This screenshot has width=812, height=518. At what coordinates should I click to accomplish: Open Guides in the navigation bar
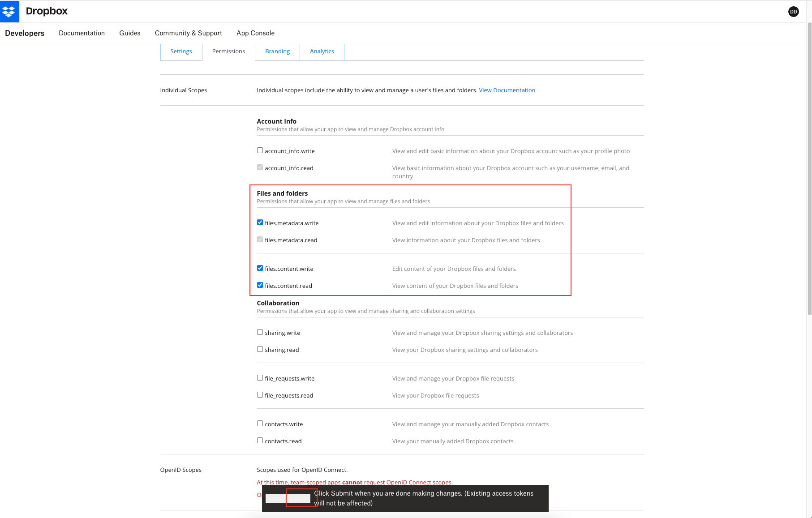click(130, 33)
